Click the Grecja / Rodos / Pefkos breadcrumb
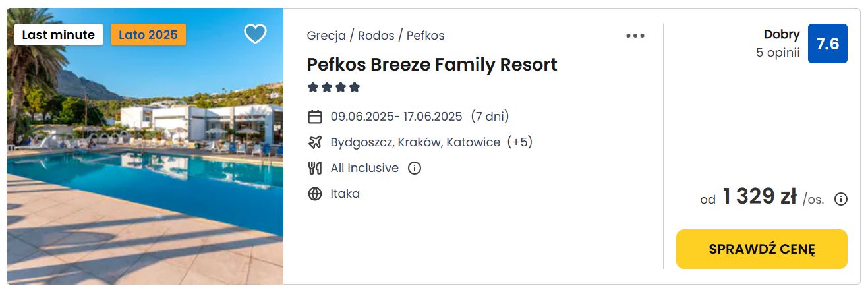 pyautogui.click(x=376, y=36)
